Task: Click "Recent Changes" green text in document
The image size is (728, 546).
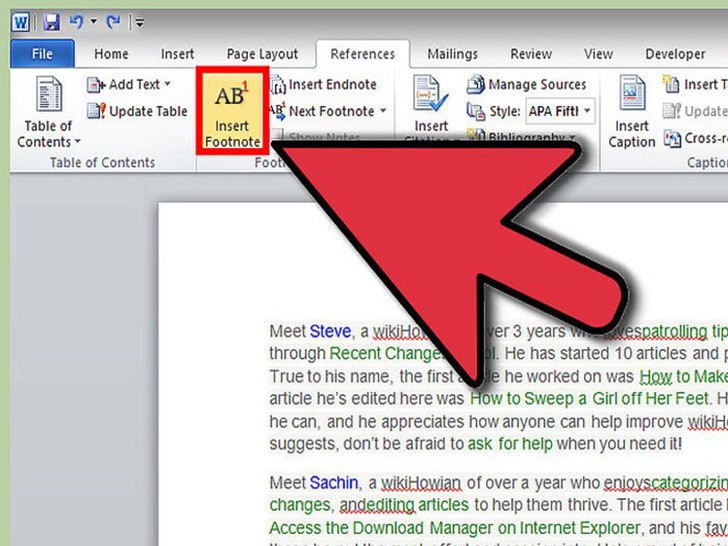Action: point(384,354)
